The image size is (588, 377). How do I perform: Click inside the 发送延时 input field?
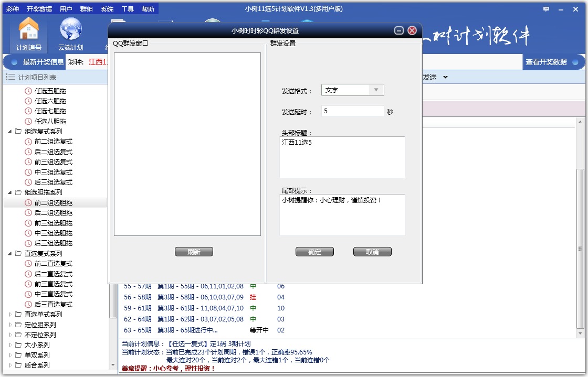(x=352, y=111)
